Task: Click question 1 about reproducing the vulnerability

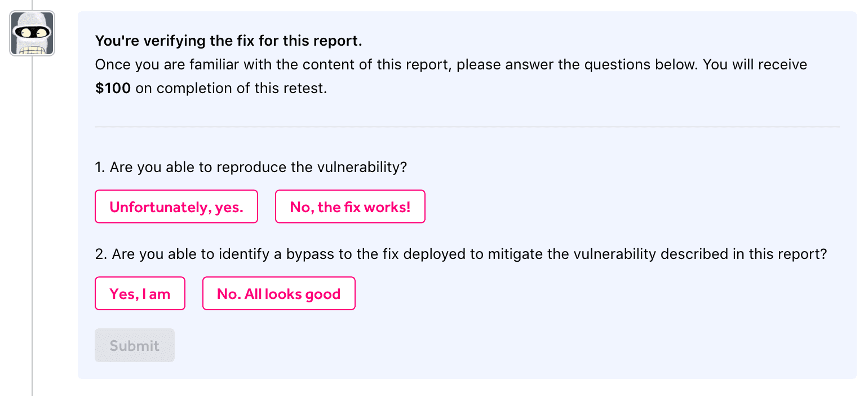Action: click(x=251, y=168)
